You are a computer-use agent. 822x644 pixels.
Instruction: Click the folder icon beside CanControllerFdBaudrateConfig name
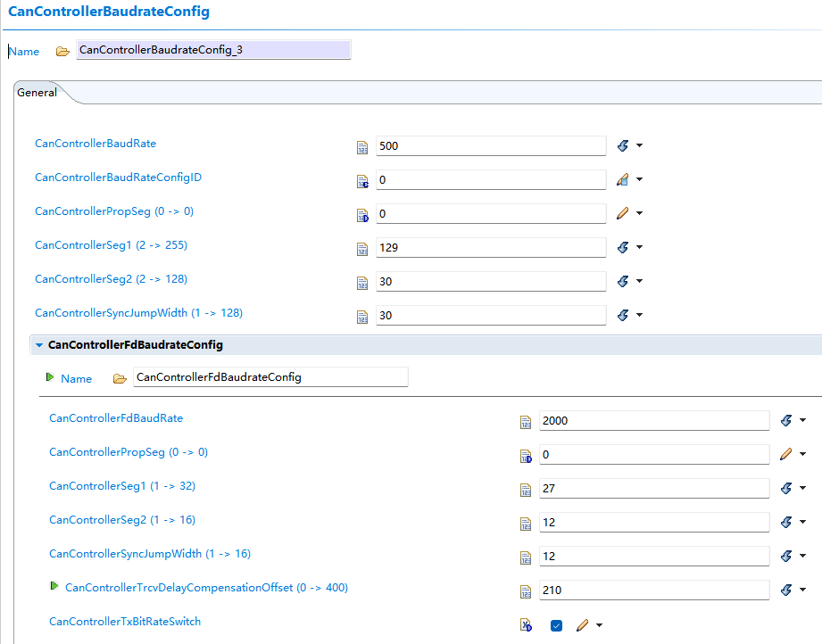click(x=120, y=378)
